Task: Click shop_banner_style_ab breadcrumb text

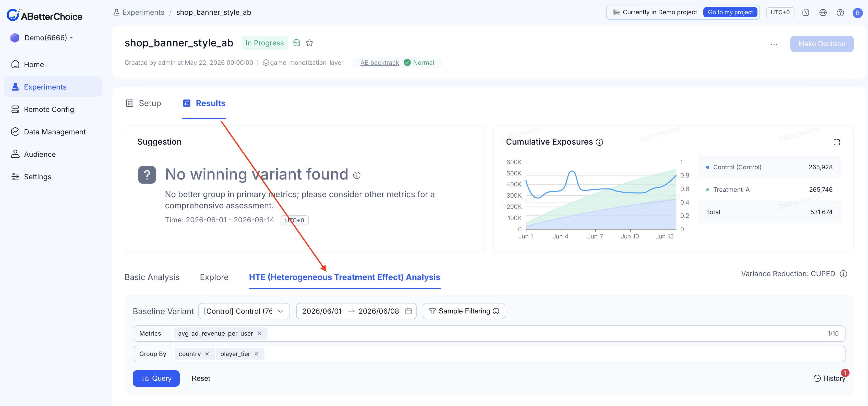Action: [x=214, y=12]
